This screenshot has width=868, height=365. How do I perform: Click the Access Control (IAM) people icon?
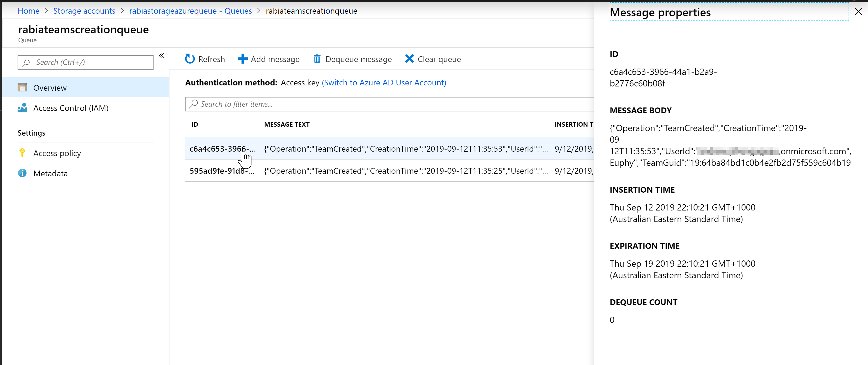click(22, 108)
